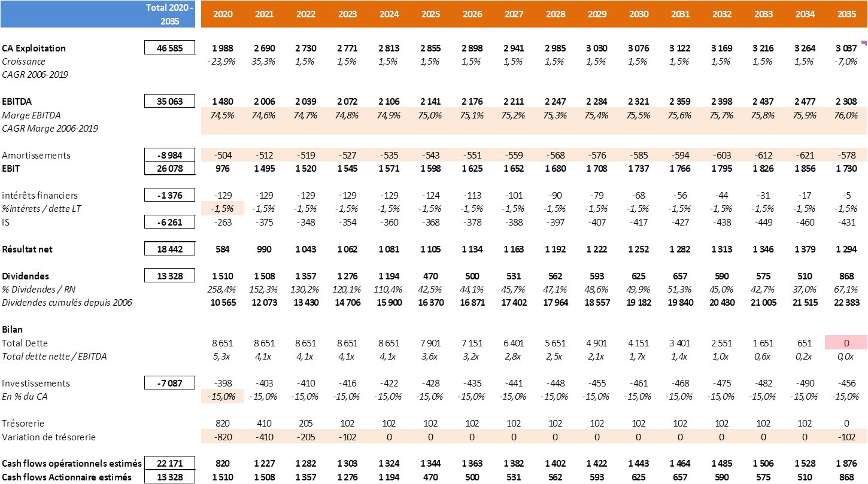Select the 2020 EBITDA margin cell 74,5%
868x484 pixels.
coord(223,115)
